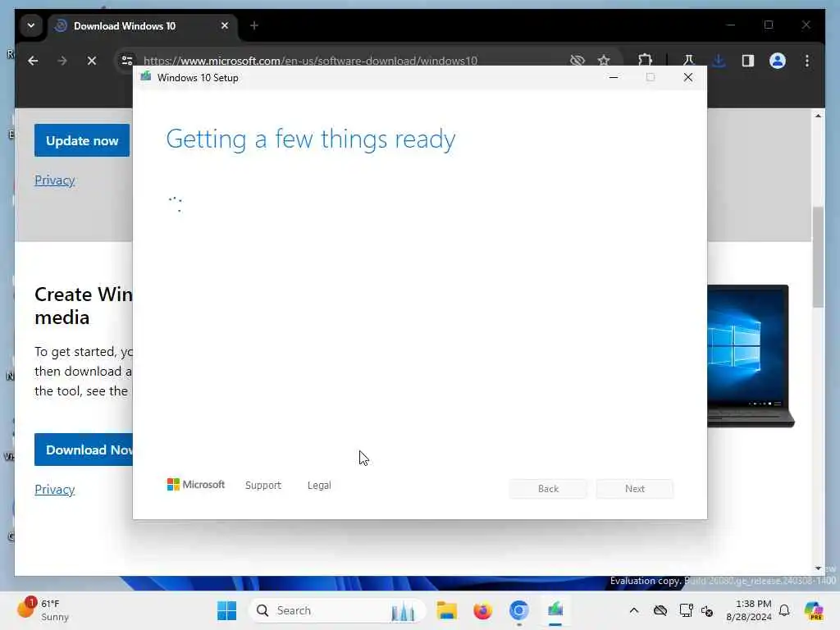Image resolution: width=840 pixels, height=630 pixels.
Task: Expand the hidden system tray icons
Action: pyautogui.click(x=634, y=610)
